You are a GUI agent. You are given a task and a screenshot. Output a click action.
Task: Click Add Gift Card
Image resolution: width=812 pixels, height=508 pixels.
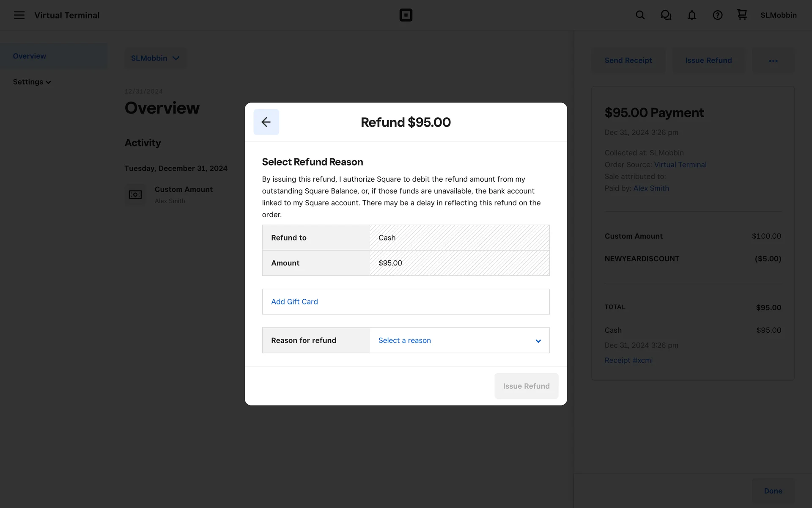294,302
